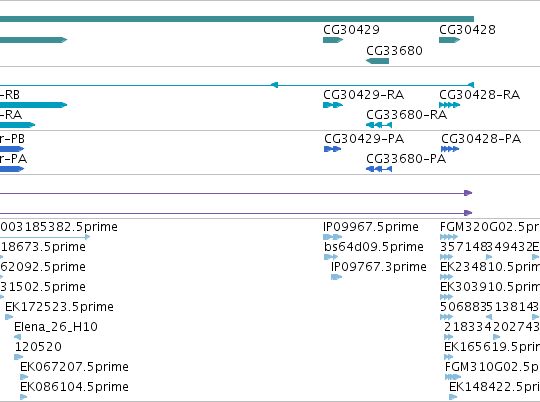Select the long teal gene bar at top
The height and width of the screenshot is (402, 540).
coord(237,19)
